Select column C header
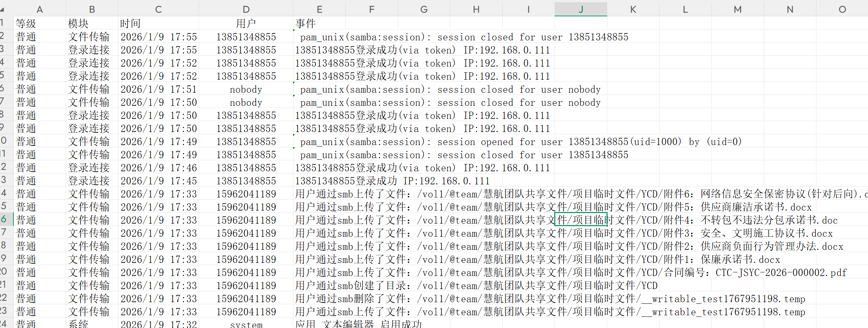The width and height of the screenshot is (868, 328). pyautogui.click(x=158, y=9)
